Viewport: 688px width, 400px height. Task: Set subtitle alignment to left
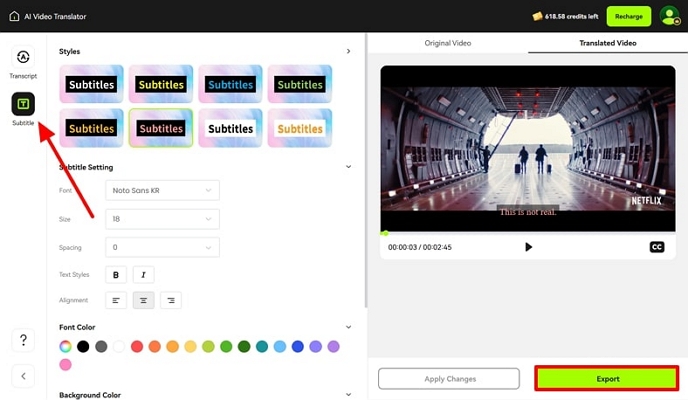(116, 300)
